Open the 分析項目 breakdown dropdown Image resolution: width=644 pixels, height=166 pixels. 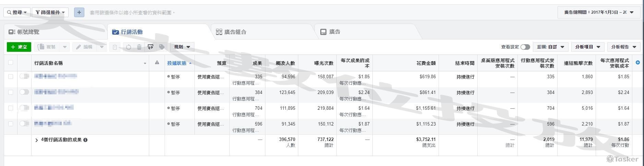click(x=587, y=47)
